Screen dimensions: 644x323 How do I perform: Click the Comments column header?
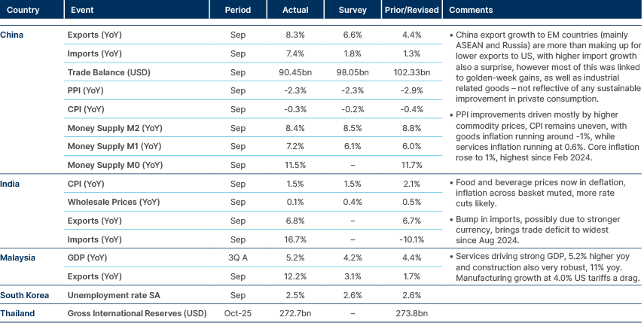click(471, 11)
